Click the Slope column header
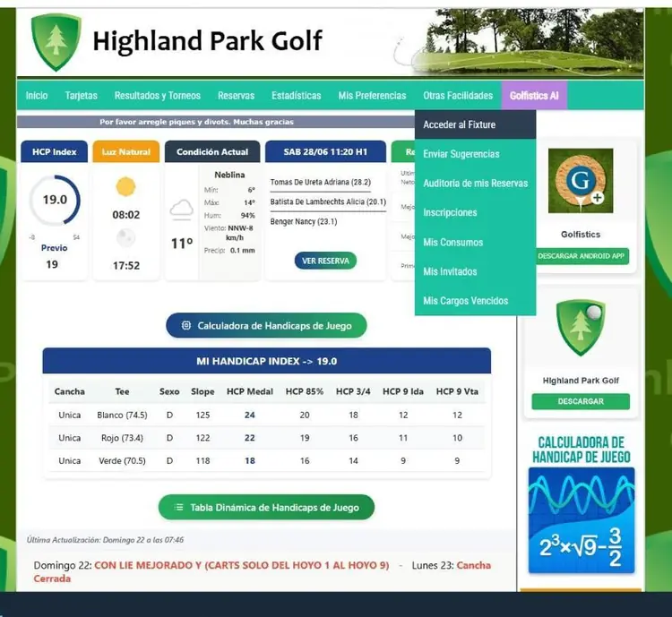The height and width of the screenshot is (617, 672). point(202,391)
